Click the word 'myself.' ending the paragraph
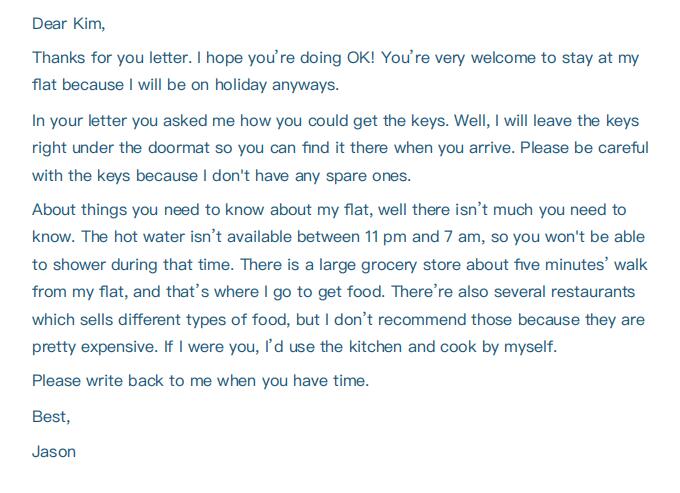 click(x=530, y=347)
